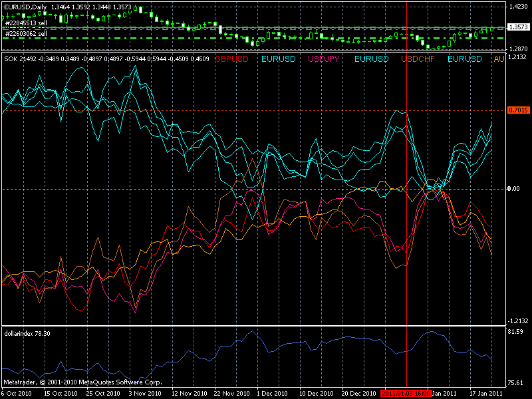Select the pink USDJPY legend label

(326, 59)
